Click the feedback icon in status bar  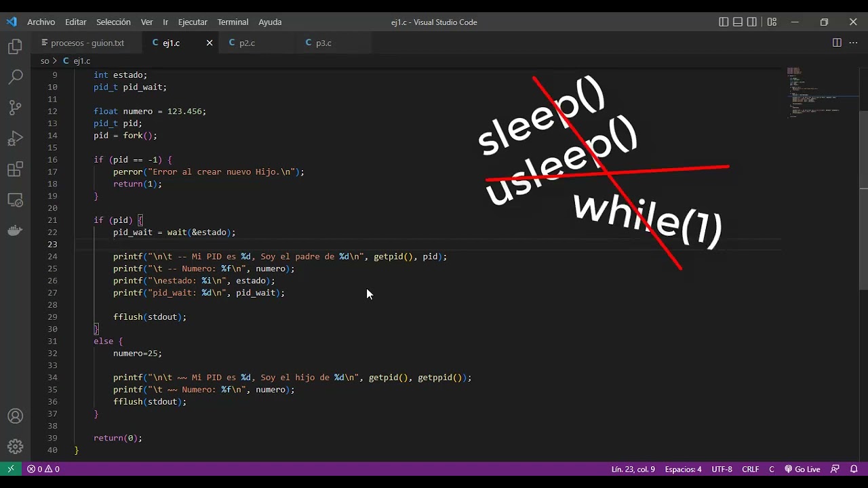(x=835, y=469)
